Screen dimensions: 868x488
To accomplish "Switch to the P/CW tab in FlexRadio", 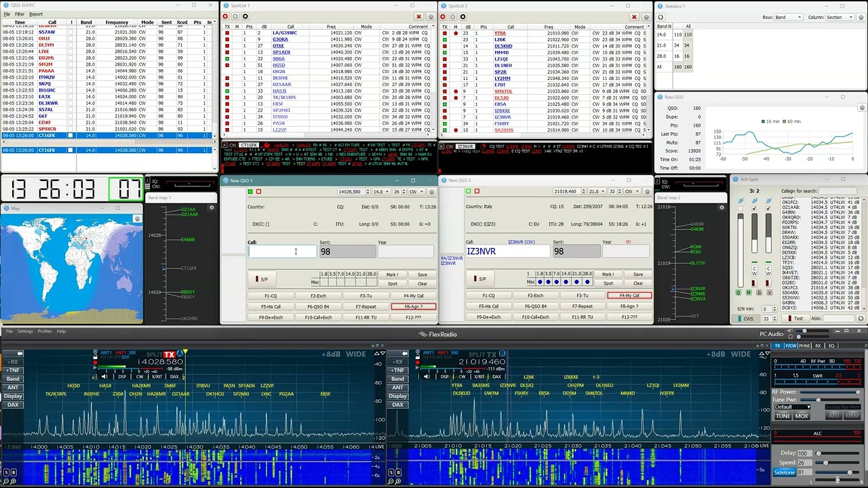I will click(x=790, y=346).
